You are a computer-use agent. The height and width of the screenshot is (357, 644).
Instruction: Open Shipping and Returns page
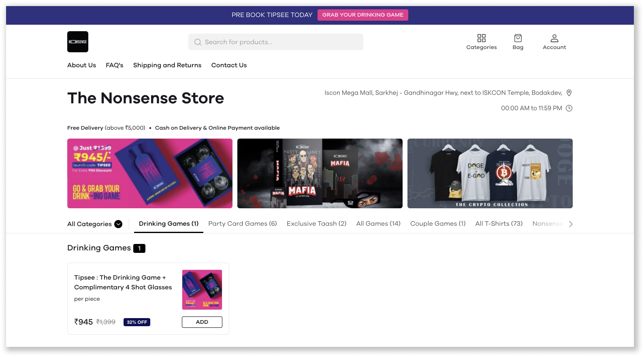167,65
